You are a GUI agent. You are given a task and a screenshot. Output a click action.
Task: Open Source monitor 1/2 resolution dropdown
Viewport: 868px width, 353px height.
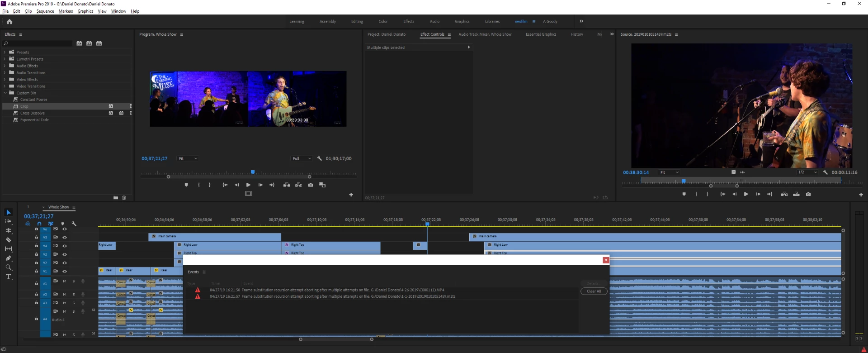(x=807, y=172)
